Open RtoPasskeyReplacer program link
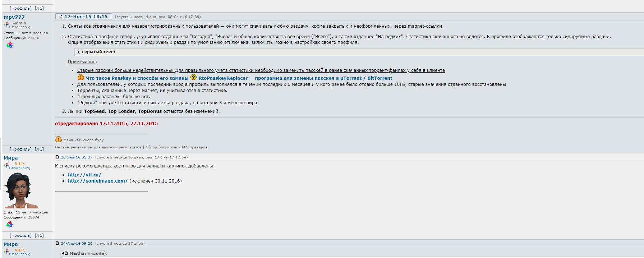This screenshot has height=258, width=644. pyautogui.click(x=295, y=78)
